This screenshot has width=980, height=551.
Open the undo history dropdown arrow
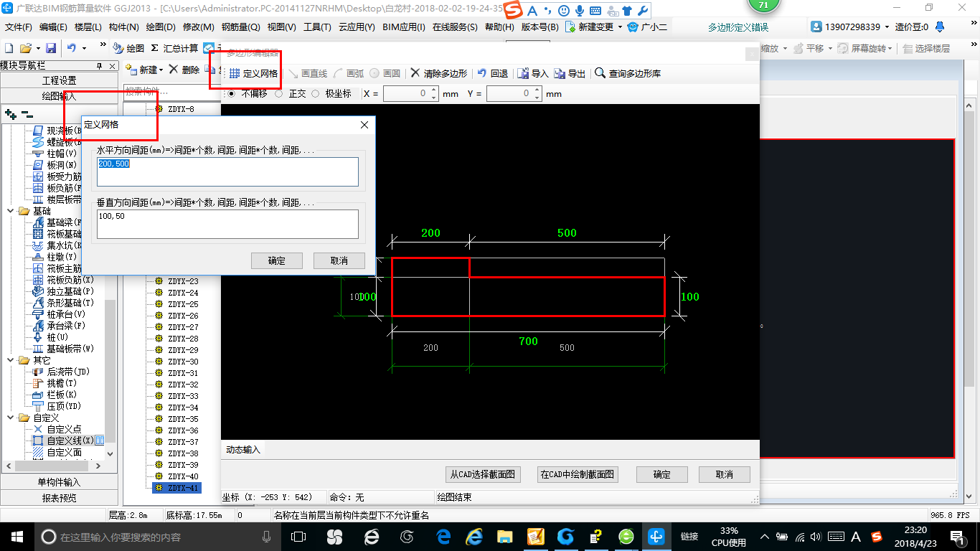84,48
